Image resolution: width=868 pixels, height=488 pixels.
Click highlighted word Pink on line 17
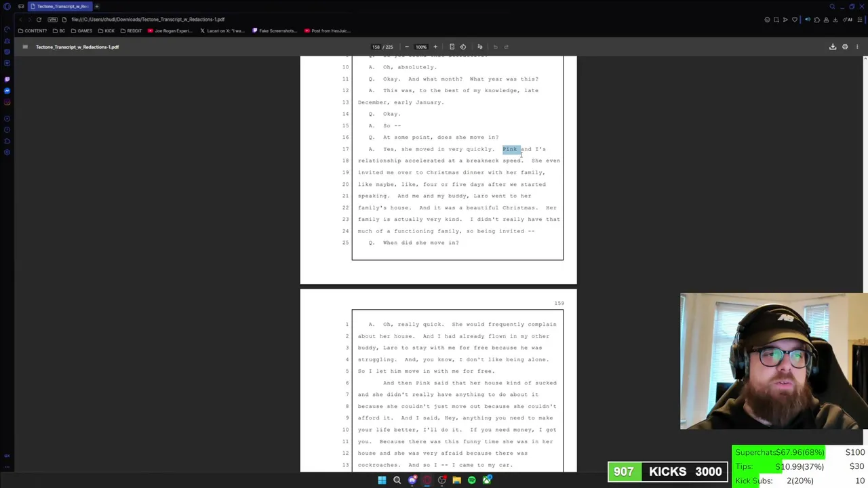point(509,149)
